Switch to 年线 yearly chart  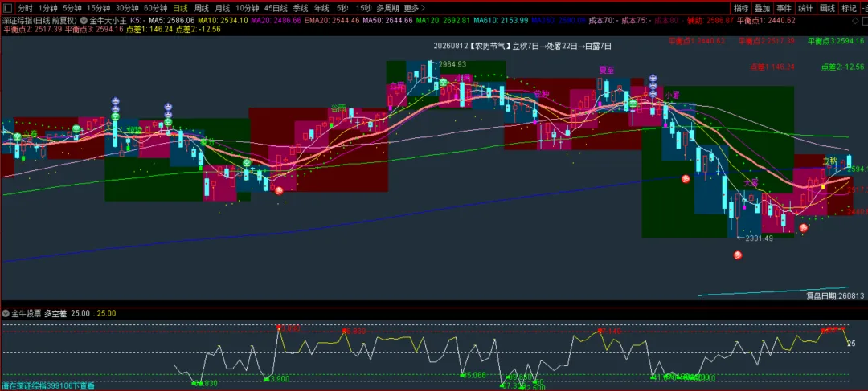coord(321,8)
